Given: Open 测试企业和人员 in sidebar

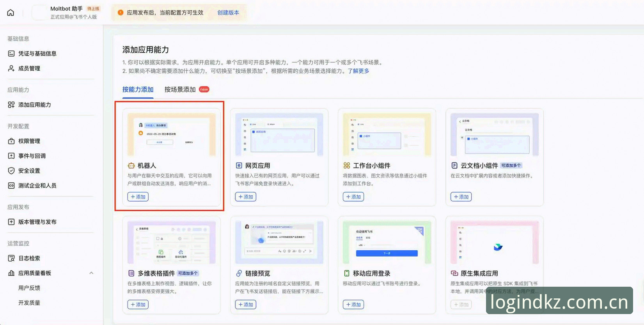Looking at the screenshot, I should pyautogui.click(x=37, y=186).
